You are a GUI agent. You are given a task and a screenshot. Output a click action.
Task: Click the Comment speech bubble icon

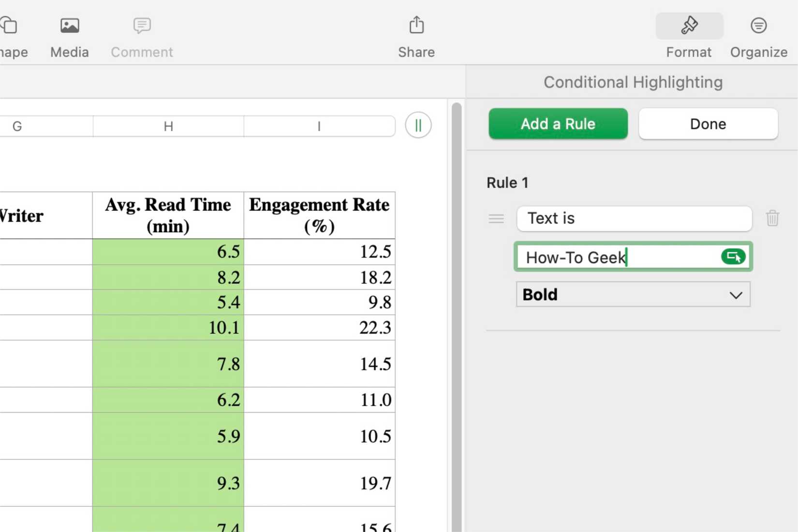point(142,26)
